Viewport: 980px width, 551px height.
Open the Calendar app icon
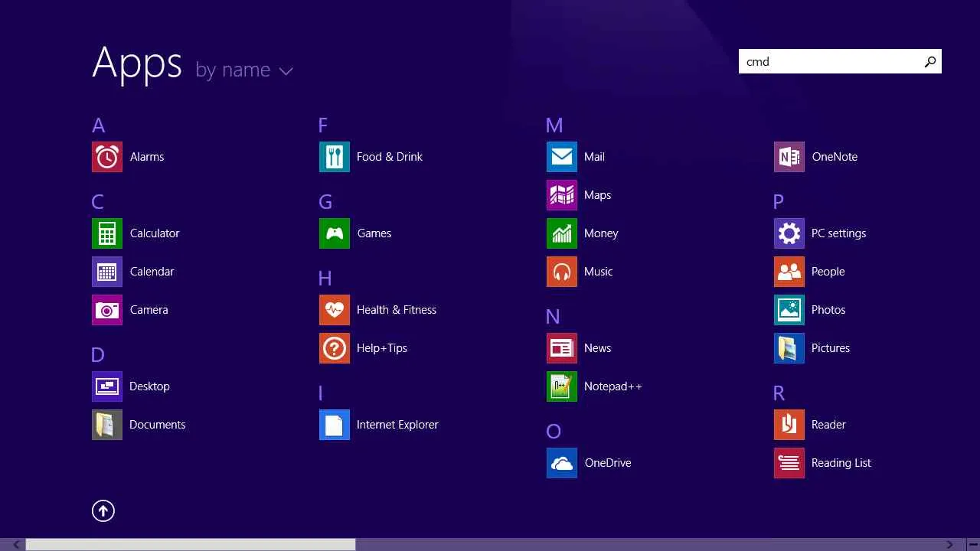[x=107, y=272]
